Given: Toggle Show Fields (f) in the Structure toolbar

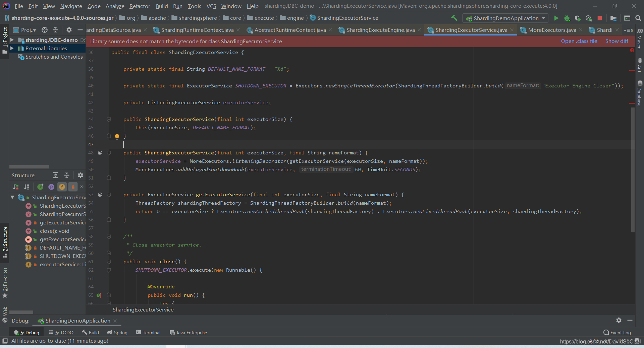Looking at the screenshot, I should 62,187.
